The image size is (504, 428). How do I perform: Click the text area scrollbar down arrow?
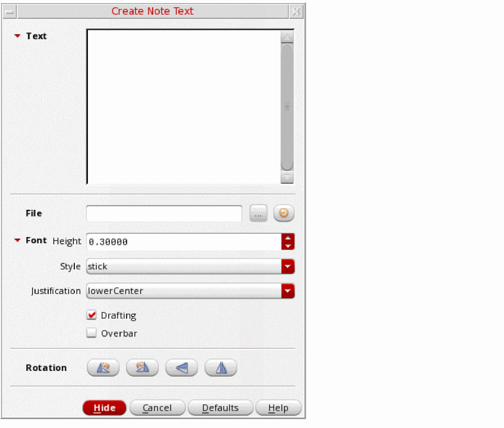coord(287,177)
